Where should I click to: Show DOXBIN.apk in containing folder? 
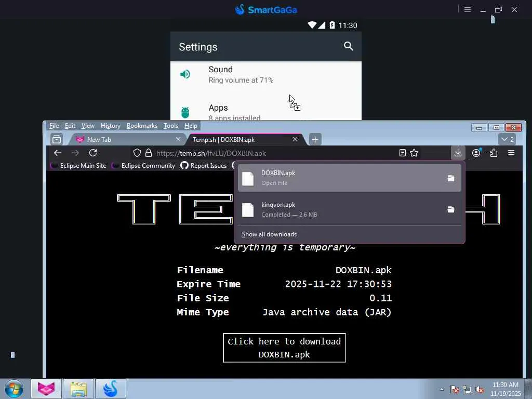coord(450,178)
